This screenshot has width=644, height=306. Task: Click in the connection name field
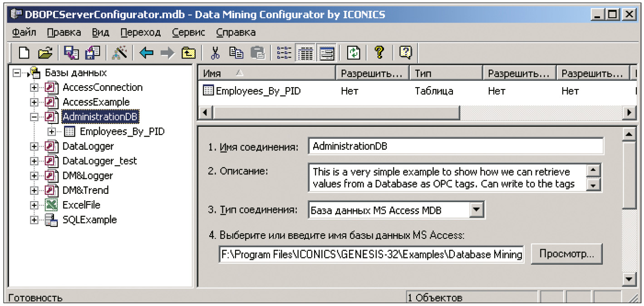[456, 147]
